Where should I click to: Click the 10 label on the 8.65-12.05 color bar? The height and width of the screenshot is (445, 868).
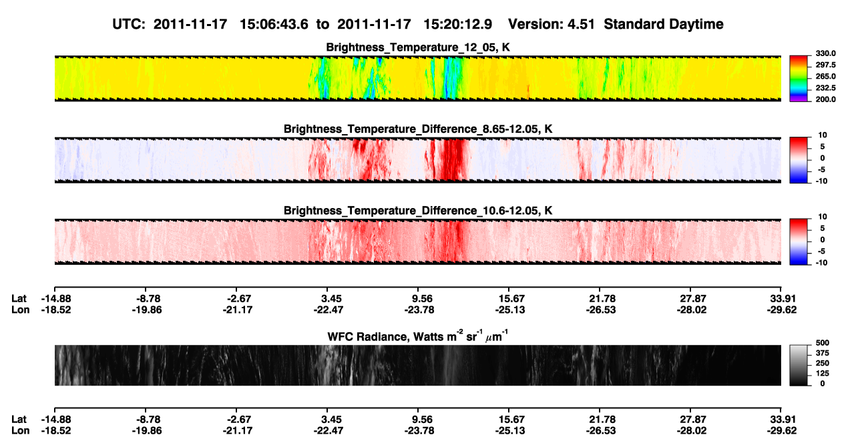coord(822,135)
